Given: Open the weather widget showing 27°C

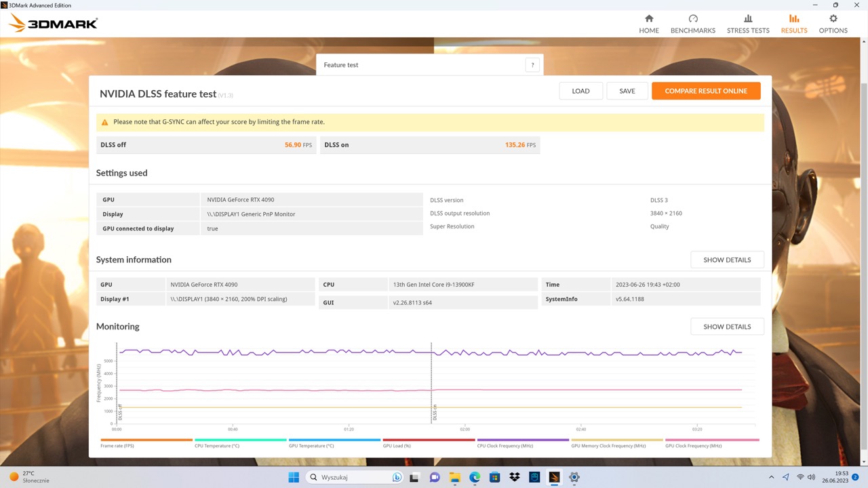Looking at the screenshot, I should point(29,477).
